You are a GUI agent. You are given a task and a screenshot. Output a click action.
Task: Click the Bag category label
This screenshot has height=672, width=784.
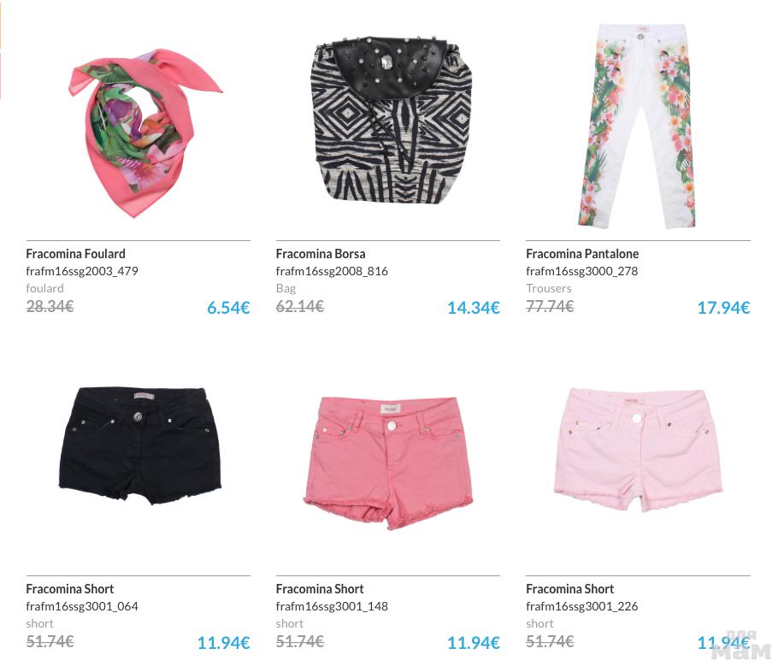[x=286, y=288]
